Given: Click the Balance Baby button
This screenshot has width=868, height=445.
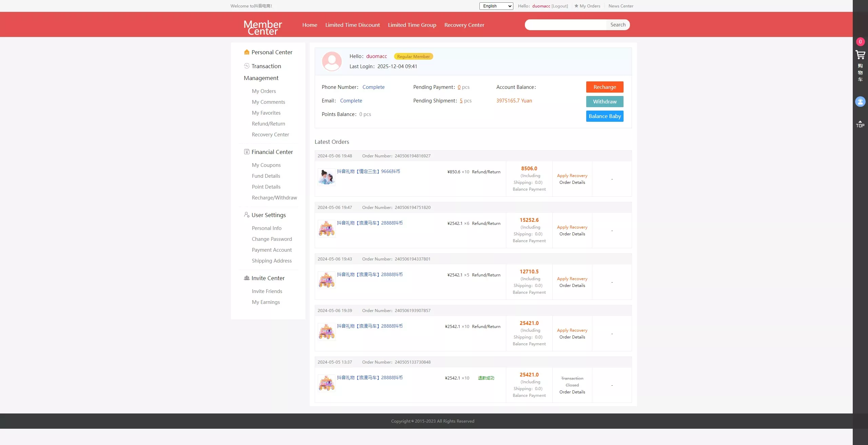Looking at the screenshot, I should click(604, 116).
